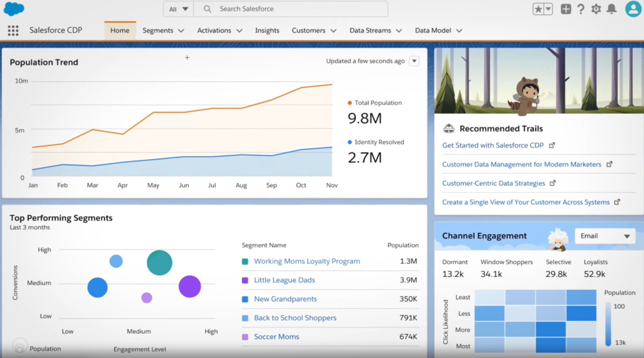Click the light blue Back to School square
This screenshot has width=644, height=358.
point(245,318)
